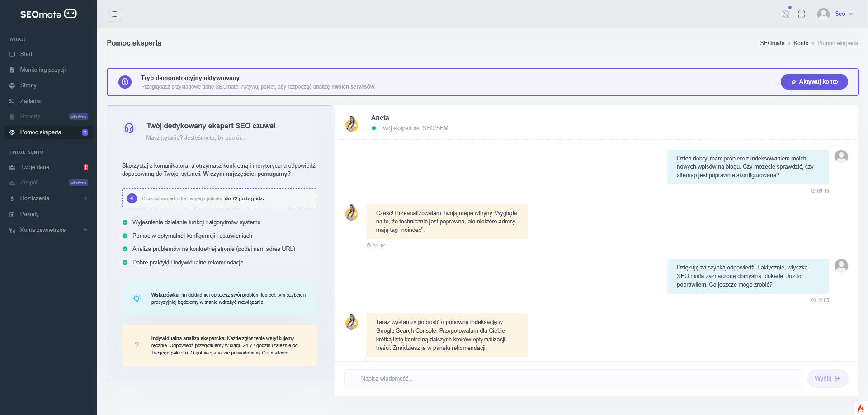
Task: Focus the Napisz wiadomość input field
Action: (573, 379)
